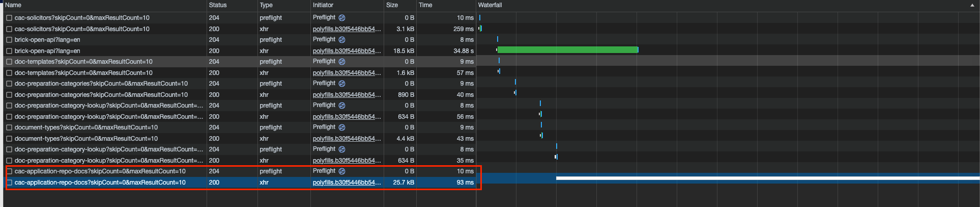Click Preflight icon in doc-preparation-categories row
The image size is (980, 207).
tap(342, 84)
